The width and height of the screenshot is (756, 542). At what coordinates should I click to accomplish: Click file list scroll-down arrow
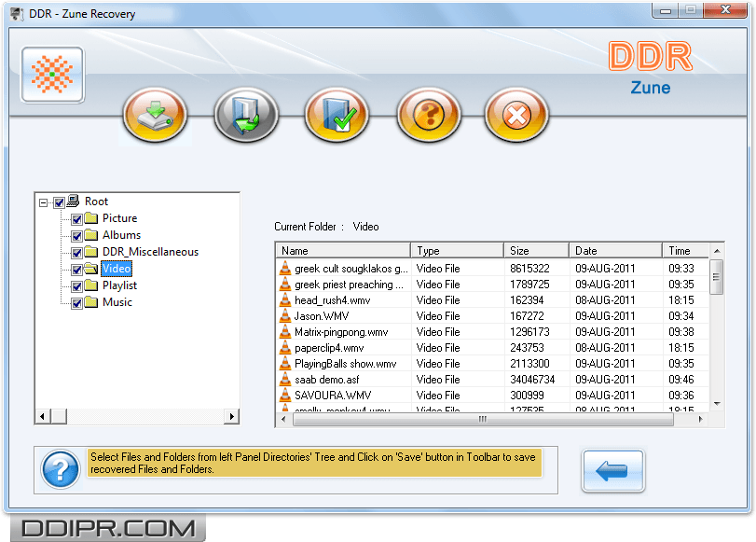pyautogui.click(x=717, y=404)
